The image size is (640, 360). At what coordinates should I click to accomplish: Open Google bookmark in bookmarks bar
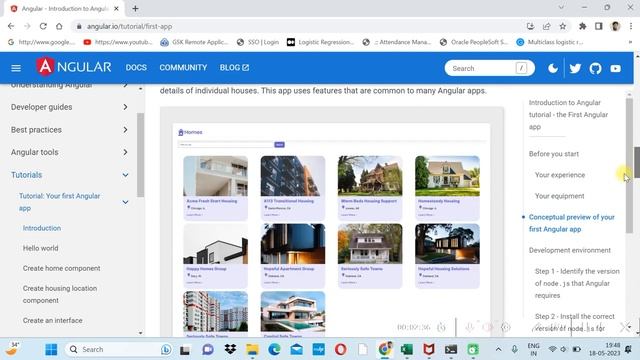pos(42,42)
